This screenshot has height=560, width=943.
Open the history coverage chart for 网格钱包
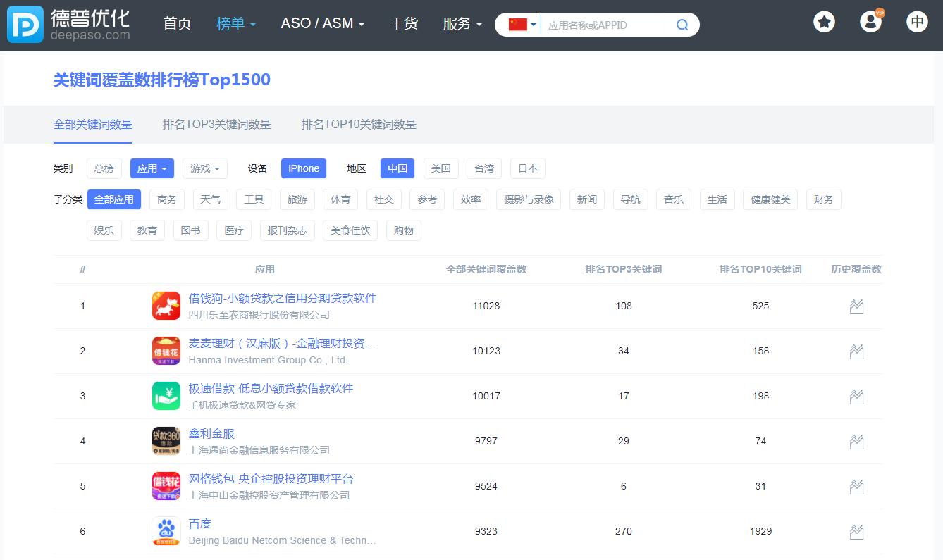[x=856, y=487]
